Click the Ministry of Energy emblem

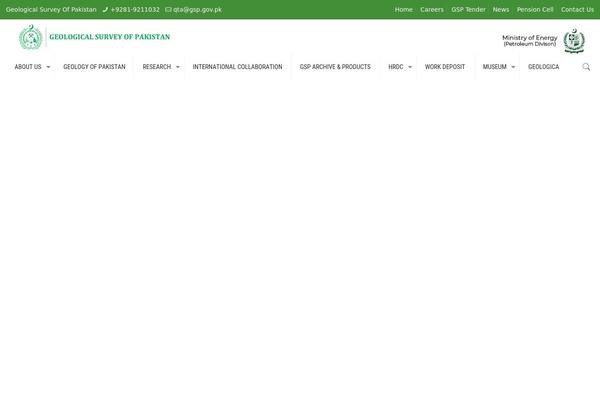click(574, 41)
